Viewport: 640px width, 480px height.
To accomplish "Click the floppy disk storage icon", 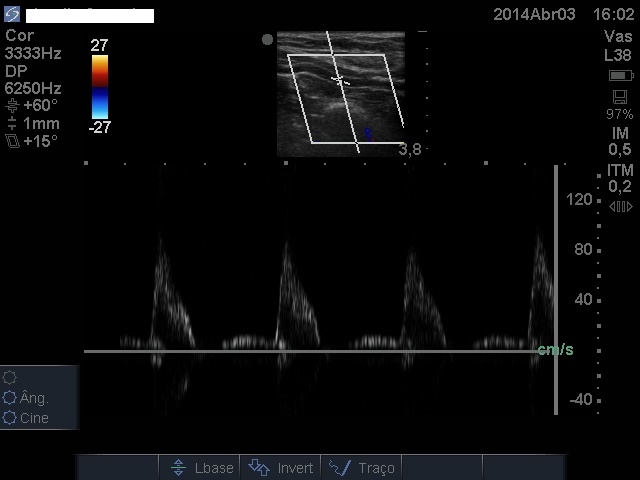I will tap(620, 97).
